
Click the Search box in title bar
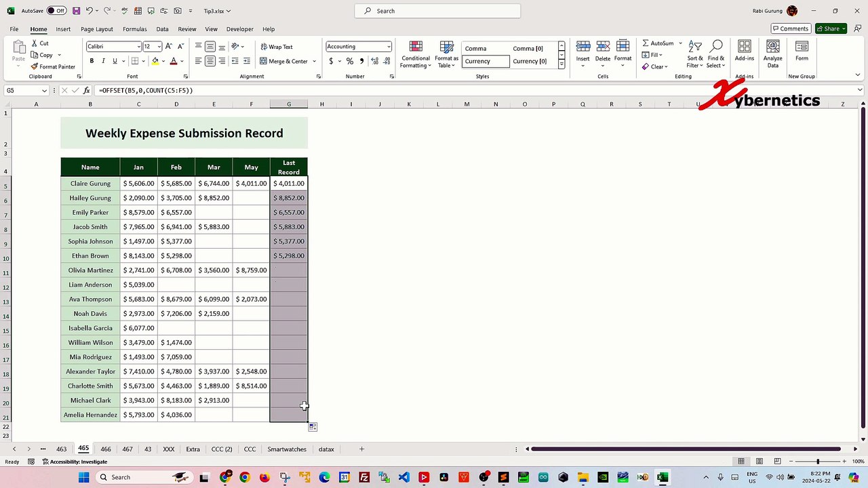coord(437,11)
